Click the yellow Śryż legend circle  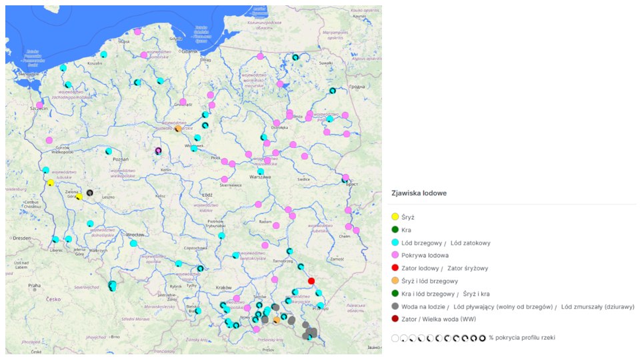point(395,217)
